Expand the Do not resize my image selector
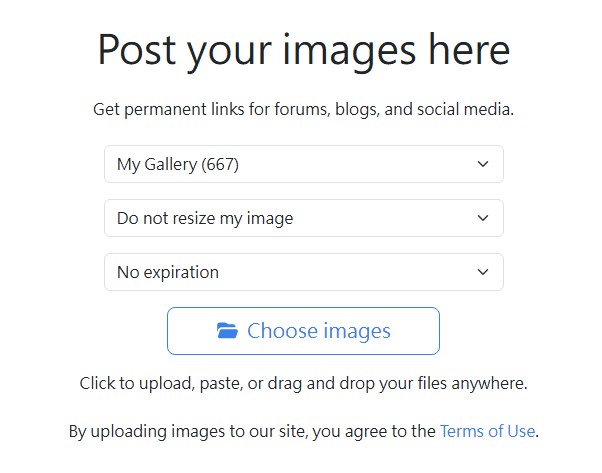The width and height of the screenshot is (602, 473). (x=303, y=218)
